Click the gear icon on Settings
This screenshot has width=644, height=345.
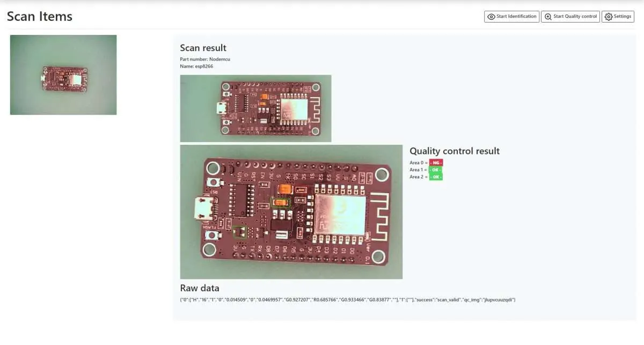click(609, 17)
